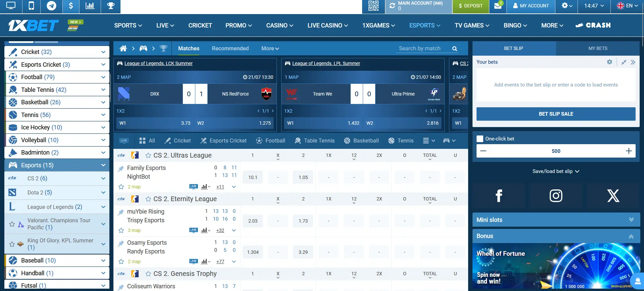Filter live events by Table Tennis
Image resolution: width=644 pixels, height=291 pixels.
(314, 141)
